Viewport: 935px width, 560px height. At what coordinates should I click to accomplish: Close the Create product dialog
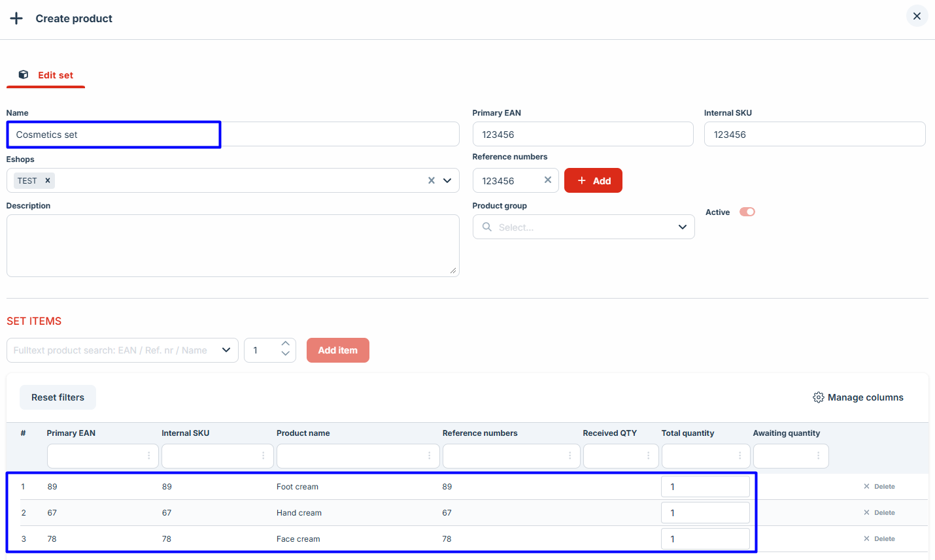point(917,16)
